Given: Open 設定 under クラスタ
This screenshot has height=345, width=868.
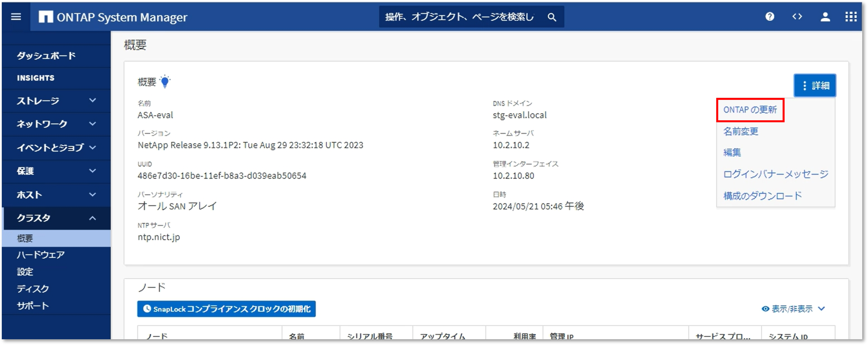Looking at the screenshot, I should point(25,271).
